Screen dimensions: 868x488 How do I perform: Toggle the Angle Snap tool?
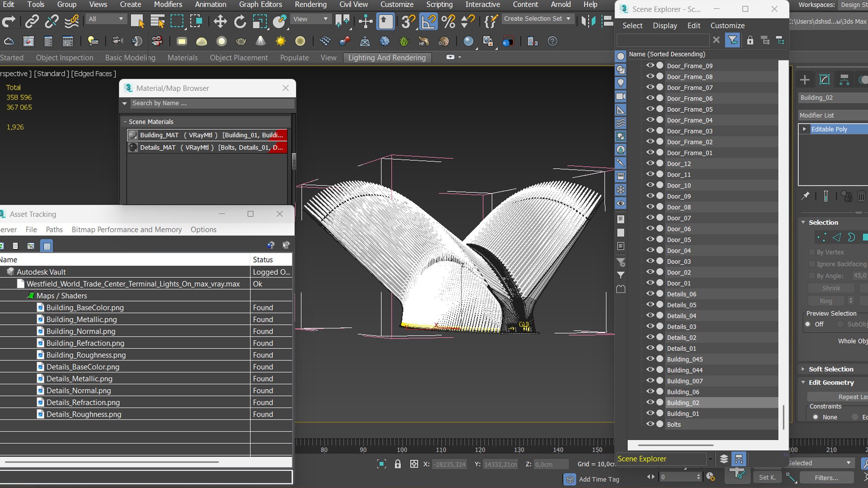click(428, 21)
